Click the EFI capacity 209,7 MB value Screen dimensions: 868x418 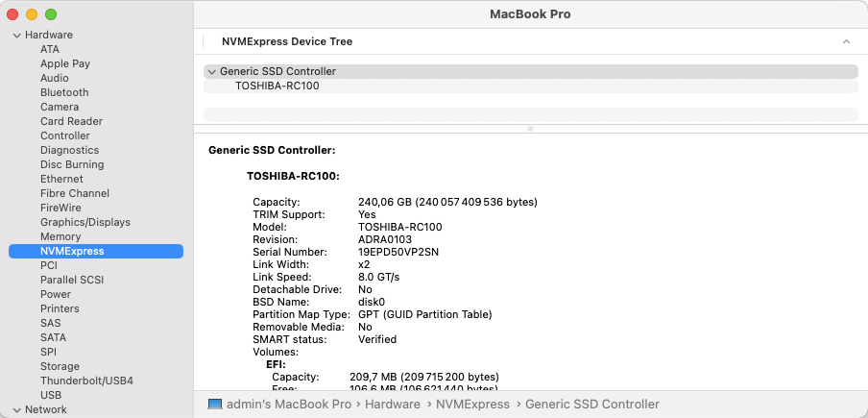click(424, 377)
